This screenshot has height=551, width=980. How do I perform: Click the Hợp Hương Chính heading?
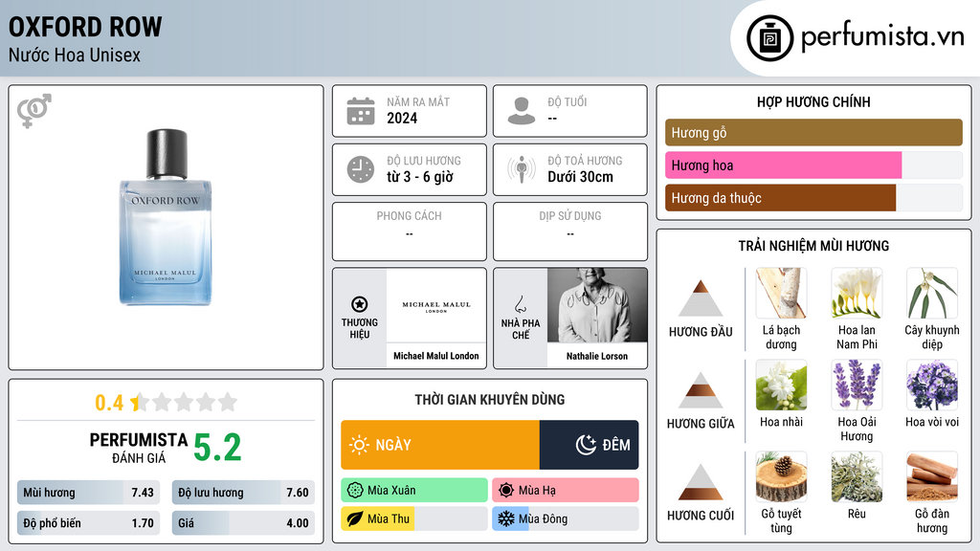(x=813, y=101)
